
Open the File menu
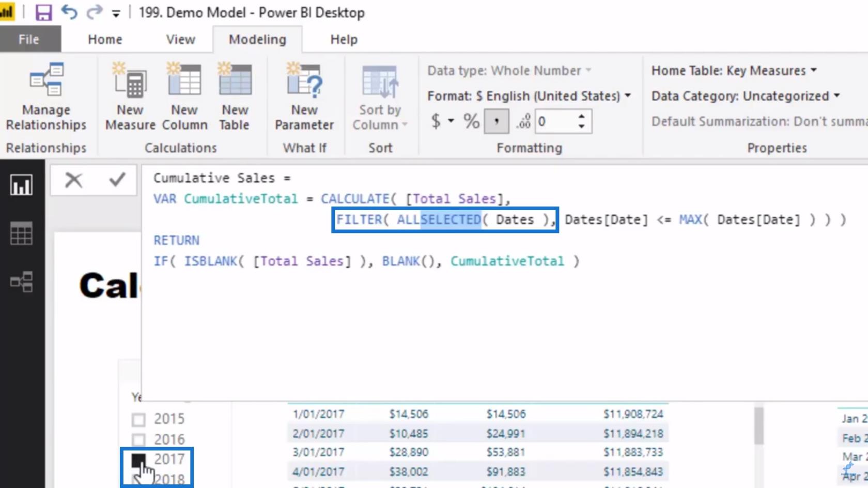point(29,39)
